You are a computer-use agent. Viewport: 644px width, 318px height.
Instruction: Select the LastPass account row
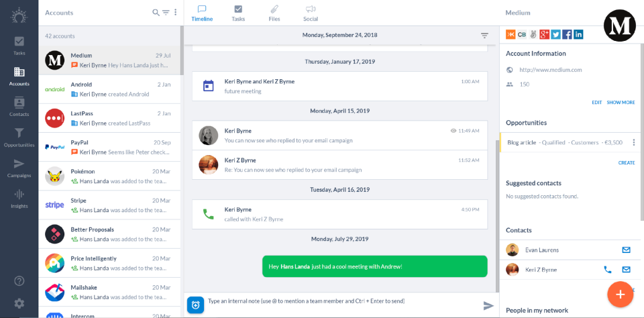pos(109,118)
